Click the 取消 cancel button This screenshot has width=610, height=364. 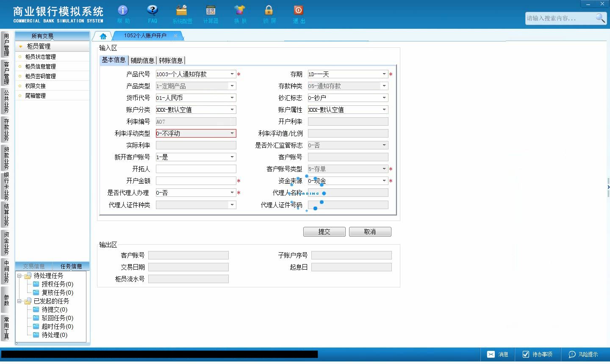tap(370, 232)
